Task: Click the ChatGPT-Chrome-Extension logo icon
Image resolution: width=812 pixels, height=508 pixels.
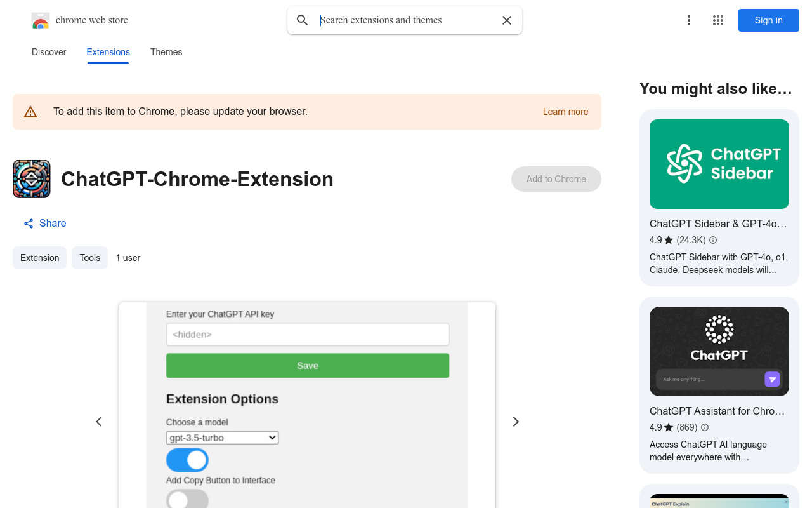Action: [32, 179]
